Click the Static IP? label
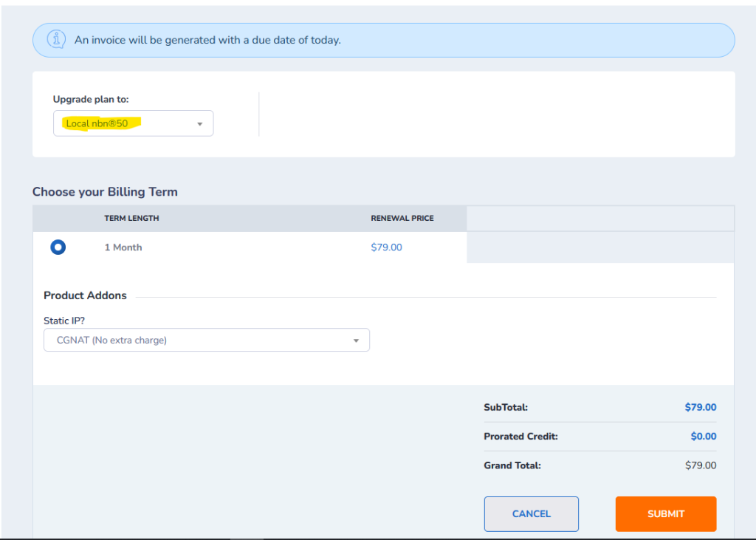The width and height of the screenshot is (756, 540). [x=64, y=321]
